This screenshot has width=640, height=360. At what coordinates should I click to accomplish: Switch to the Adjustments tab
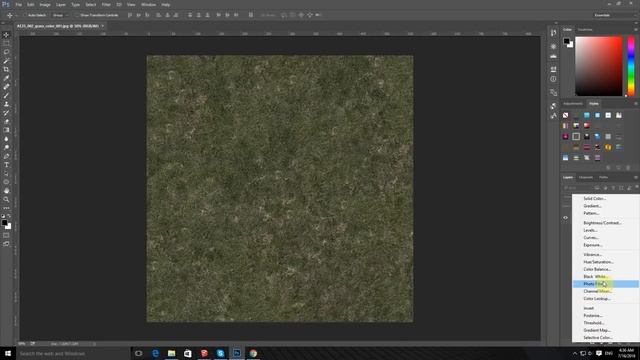point(573,104)
